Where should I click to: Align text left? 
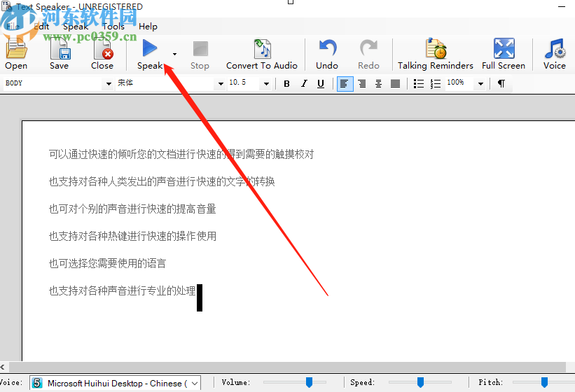[x=345, y=84]
